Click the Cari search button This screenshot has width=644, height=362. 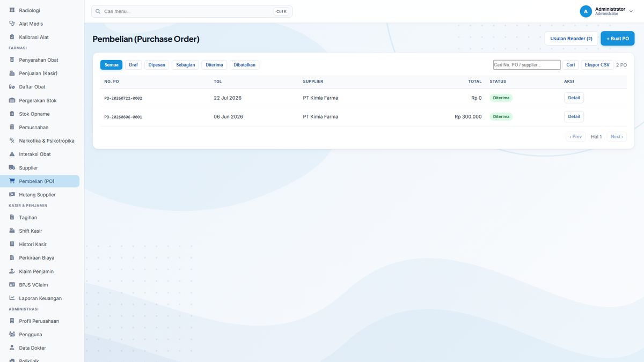point(570,65)
